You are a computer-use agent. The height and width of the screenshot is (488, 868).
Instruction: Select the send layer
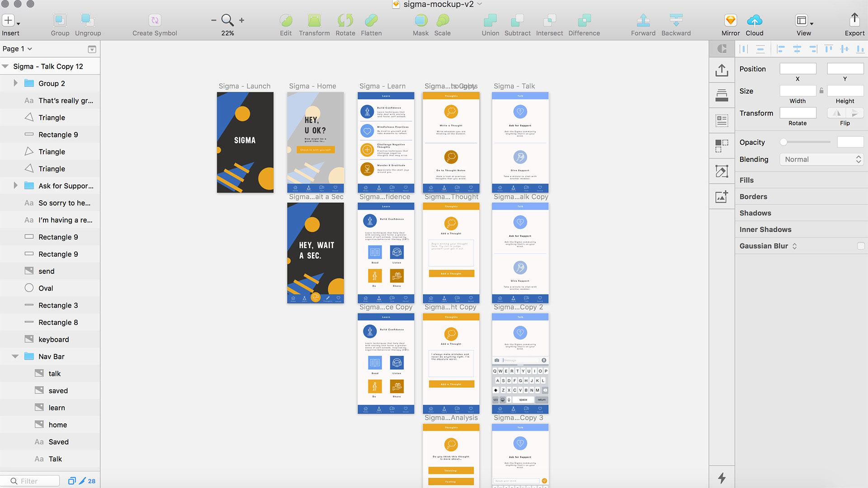tap(50, 271)
